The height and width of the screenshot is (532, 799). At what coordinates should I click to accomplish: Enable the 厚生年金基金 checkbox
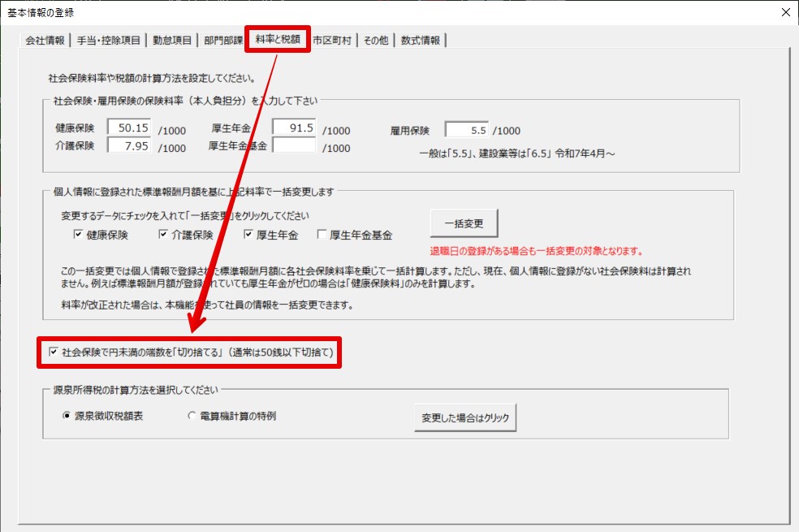tap(322, 235)
